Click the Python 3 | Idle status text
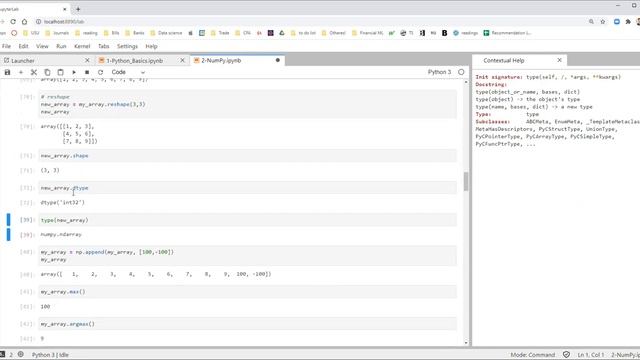 point(50,355)
